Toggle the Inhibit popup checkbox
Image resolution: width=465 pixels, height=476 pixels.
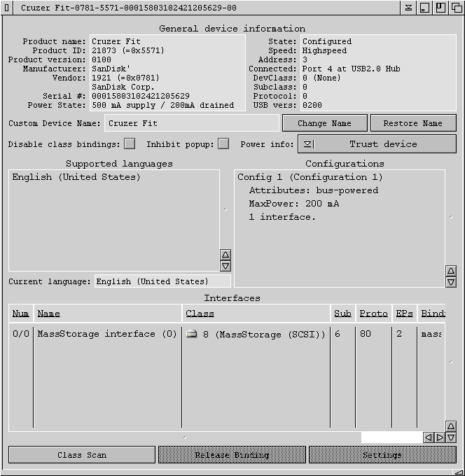point(223,144)
